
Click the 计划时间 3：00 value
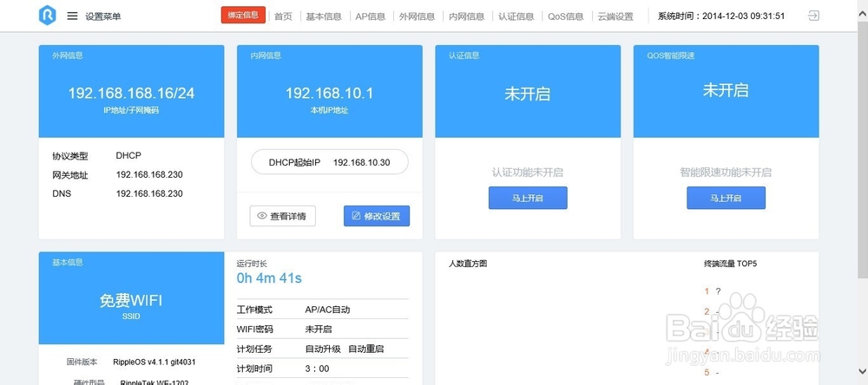click(317, 369)
